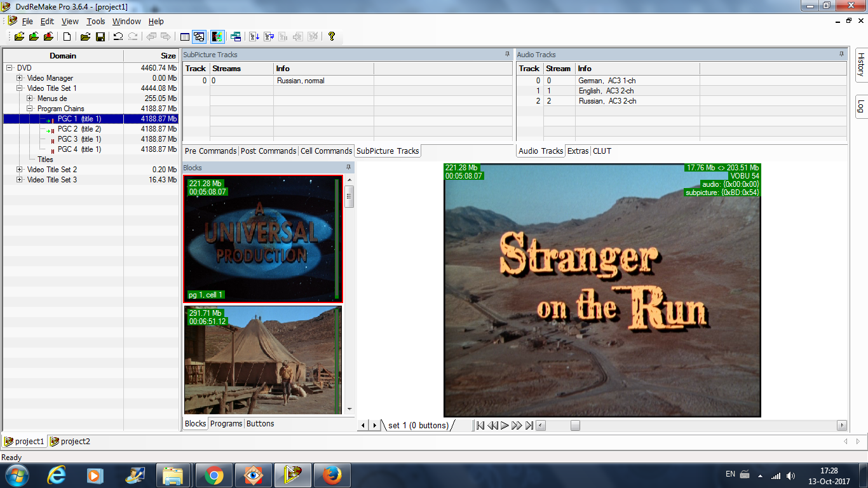
Task: Open help with the question mark icon
Action: (x=331, y=37)
